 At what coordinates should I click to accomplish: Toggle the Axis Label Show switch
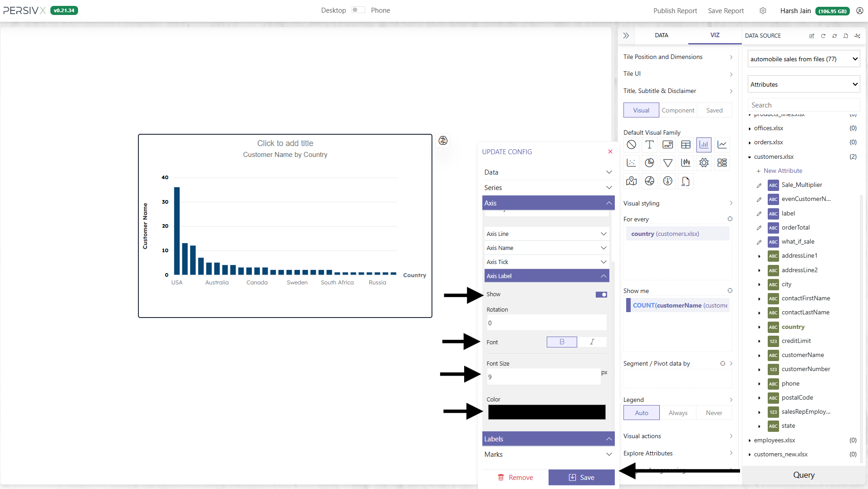tap(601, 294)
